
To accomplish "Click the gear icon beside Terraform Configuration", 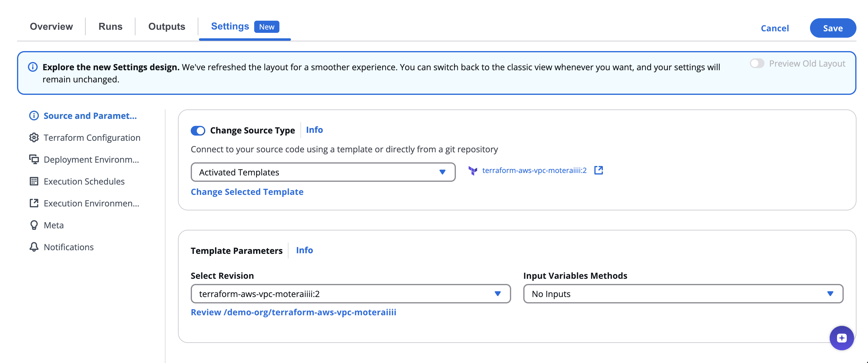I will point(34,137).
